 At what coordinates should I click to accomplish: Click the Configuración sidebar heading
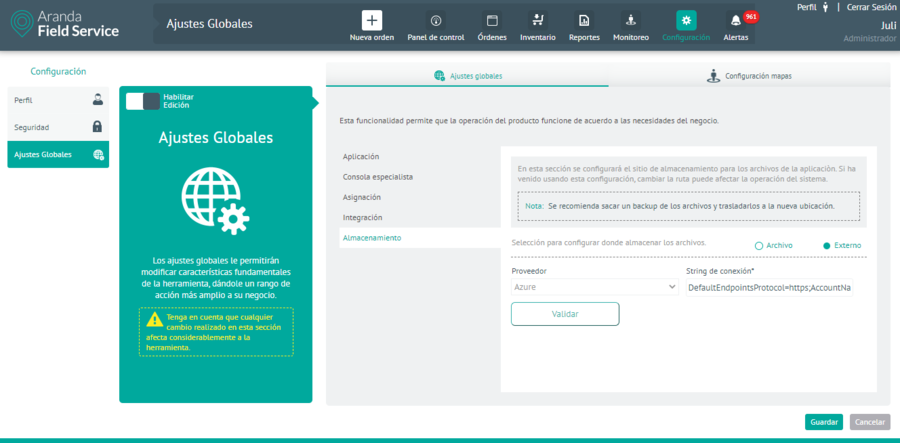click(58, 72)
